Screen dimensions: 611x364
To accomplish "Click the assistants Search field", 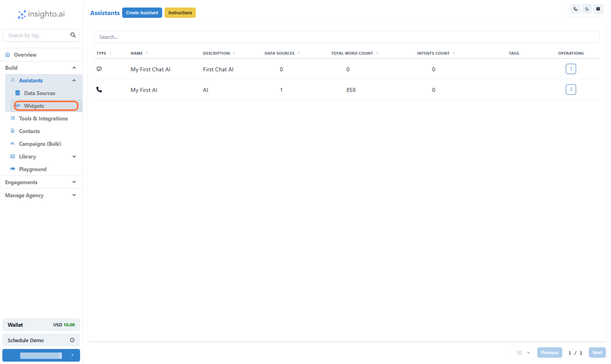I will (347, 37).
